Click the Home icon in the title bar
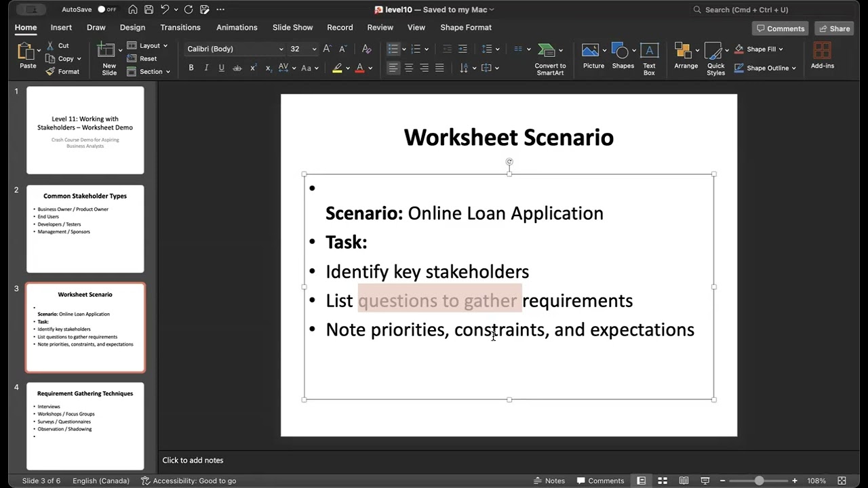 coord(132,9)
